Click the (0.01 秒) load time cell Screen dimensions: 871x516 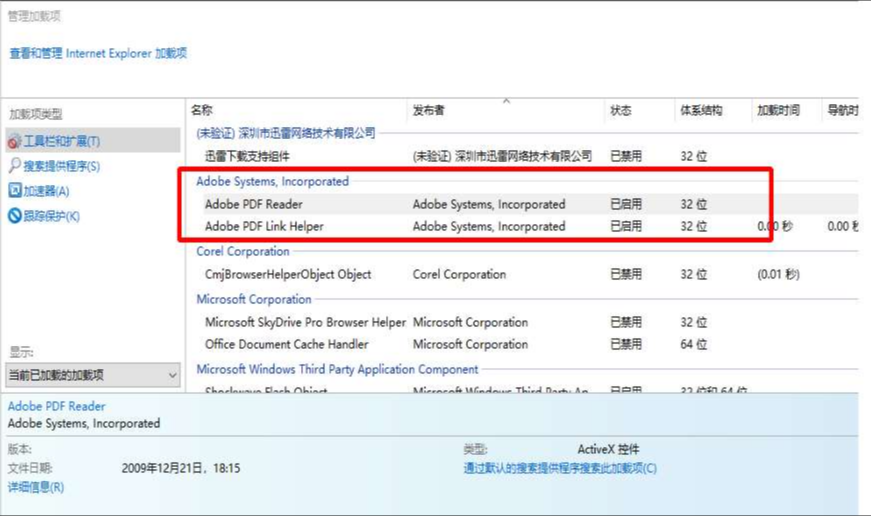pyautogui.click(x=778, y=274)
